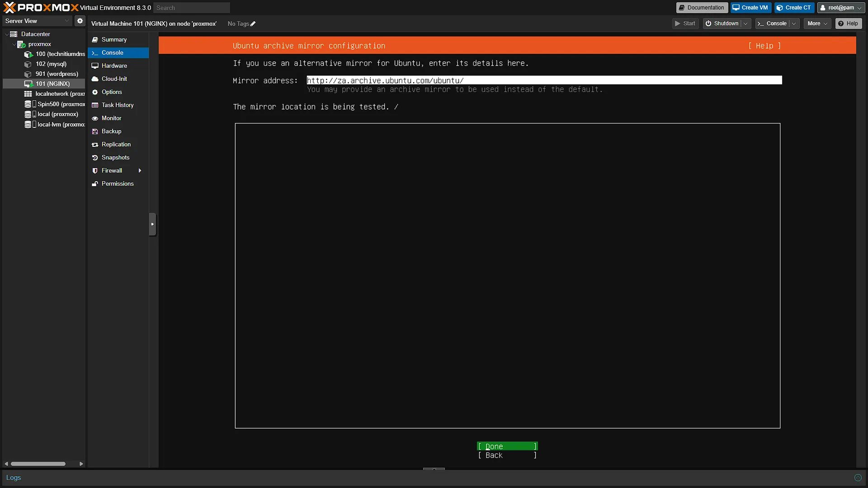Select Done in the Ubuntu installer

click(507, 446)
